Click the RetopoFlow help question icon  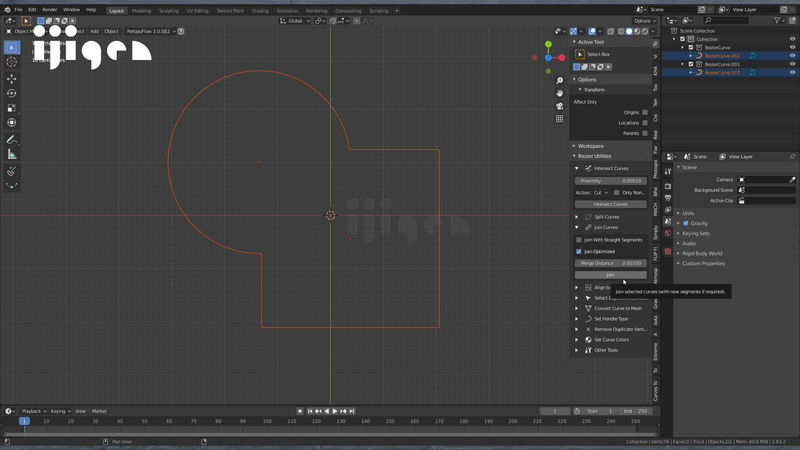coord(181,31)
